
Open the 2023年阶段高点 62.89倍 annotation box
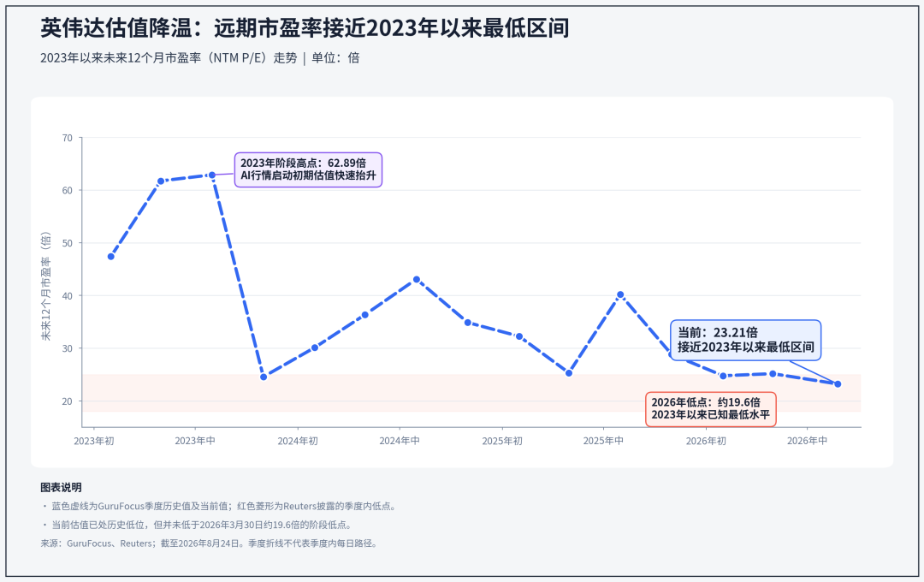[308, 169]
